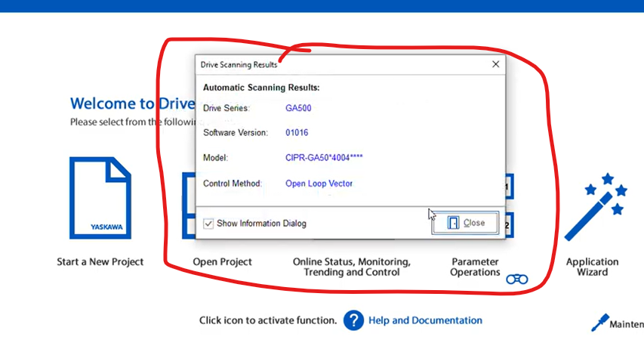Select the GA500 drive series value
The height and width of the screenshot is (346, 644).
298,108
